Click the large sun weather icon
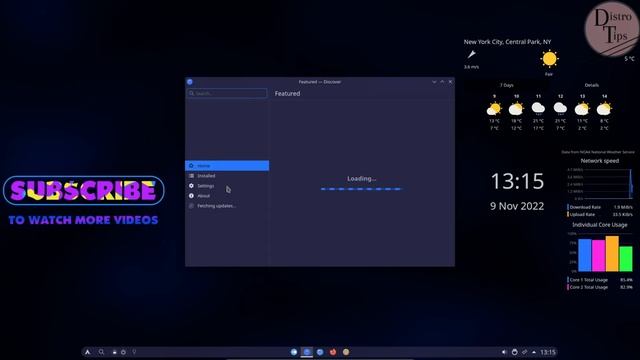Screen dimensions: 640x360 (549, 59)
